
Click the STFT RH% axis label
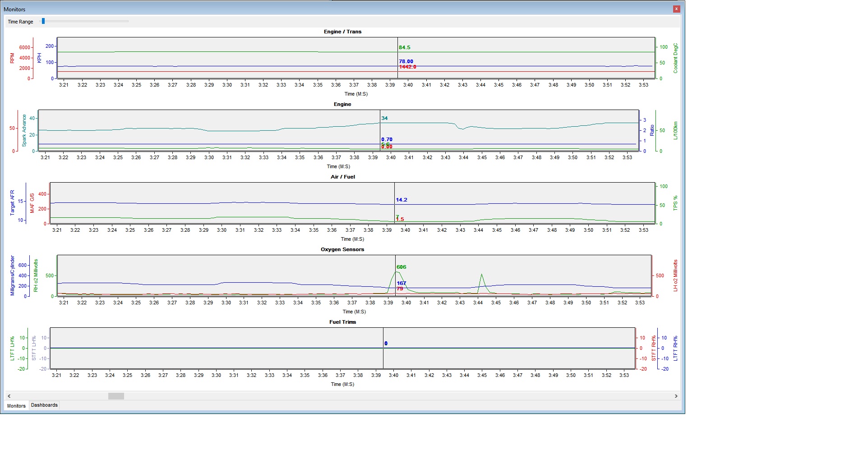pos(653,348)
